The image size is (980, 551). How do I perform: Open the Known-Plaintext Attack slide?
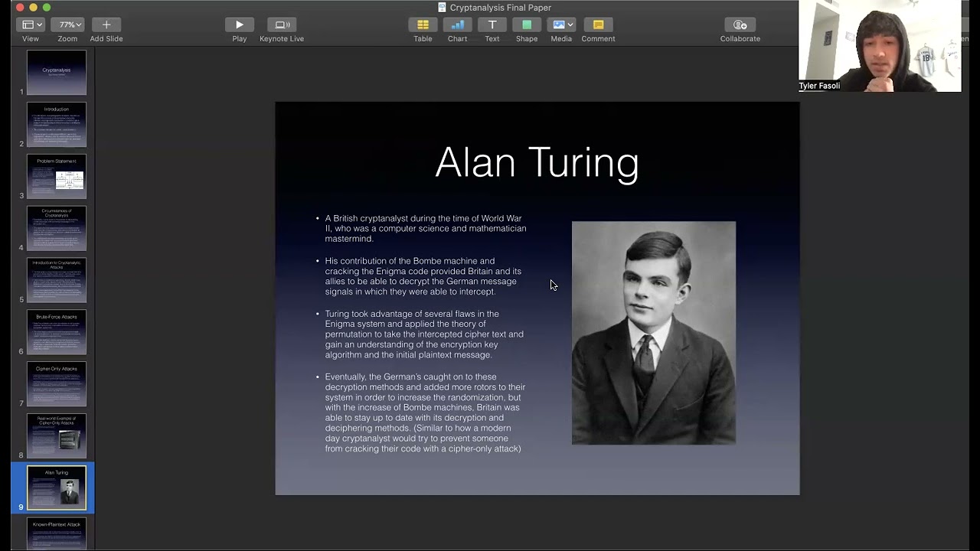[57, 533]
